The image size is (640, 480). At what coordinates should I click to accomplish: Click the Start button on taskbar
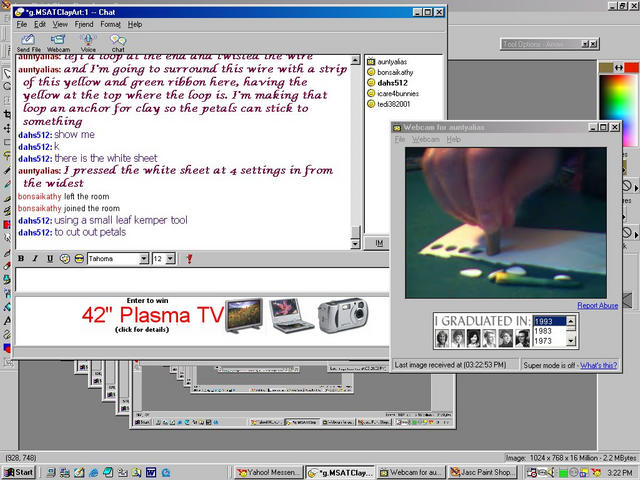coord(19,472)
